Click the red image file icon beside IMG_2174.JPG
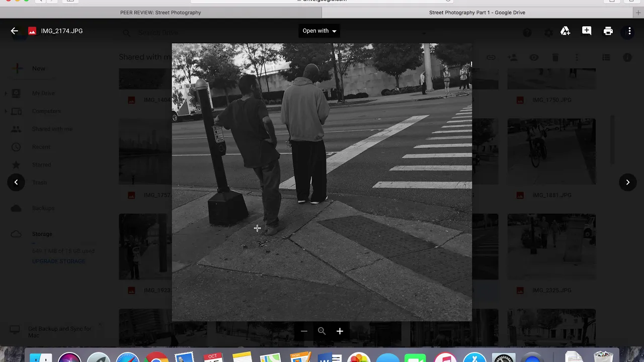 [32, 31]
